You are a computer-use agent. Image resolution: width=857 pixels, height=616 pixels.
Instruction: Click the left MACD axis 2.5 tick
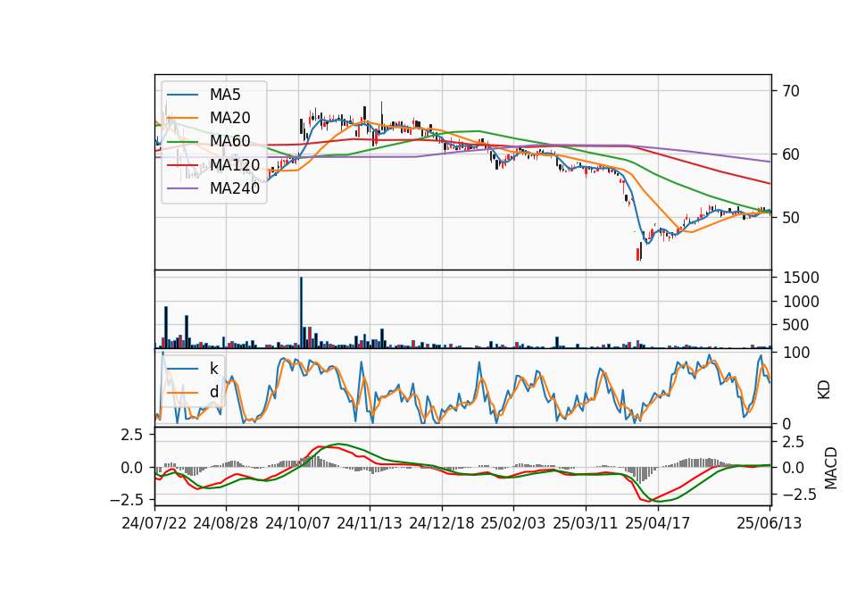point(132,435)
